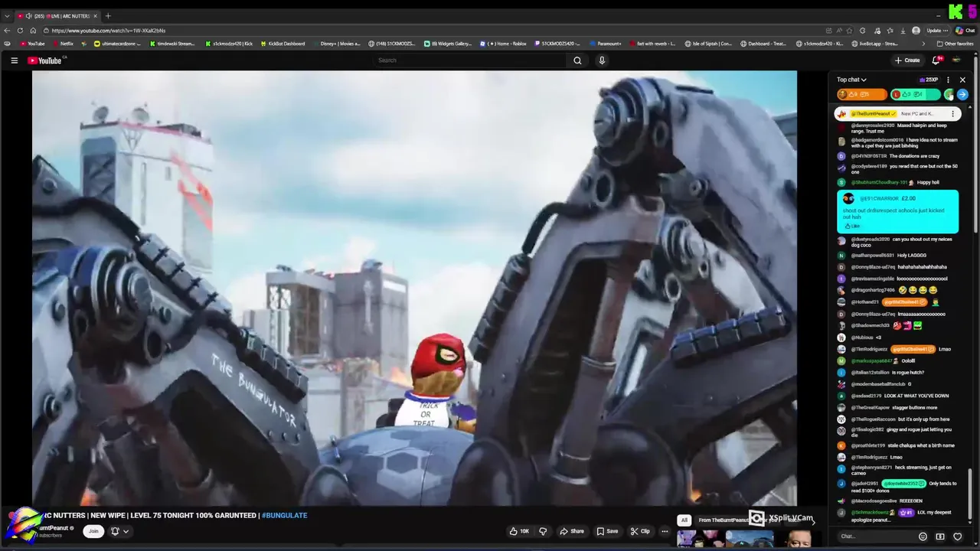Open a new browser tab
980x551 pixels.
click(108, 15)
